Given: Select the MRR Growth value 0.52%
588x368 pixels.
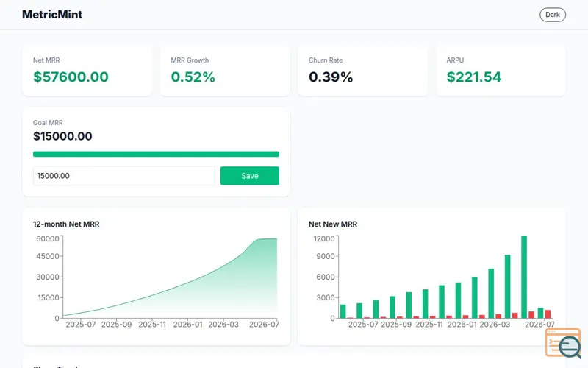Looking at the screenshot, I should 193,77.
